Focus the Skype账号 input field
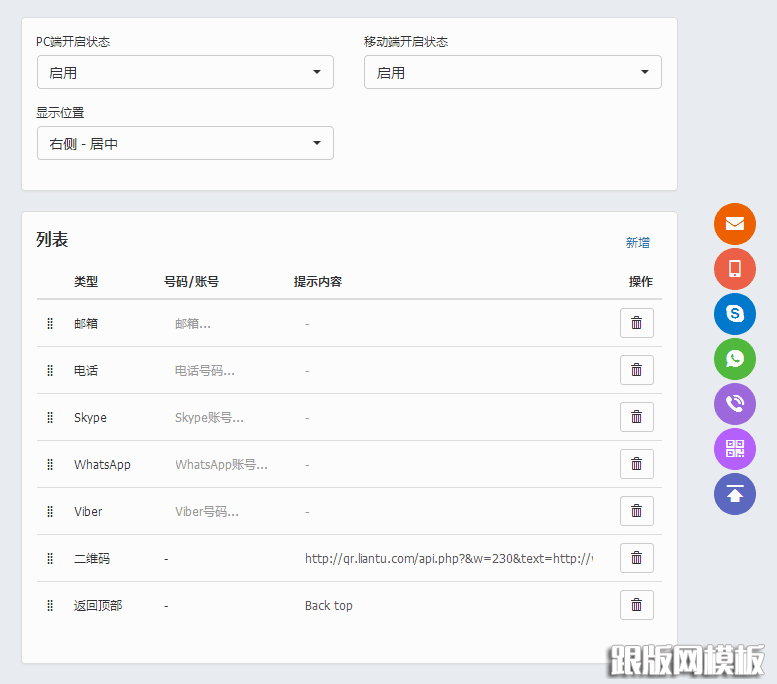Viewport: 777px width, 684px height. 225,418
